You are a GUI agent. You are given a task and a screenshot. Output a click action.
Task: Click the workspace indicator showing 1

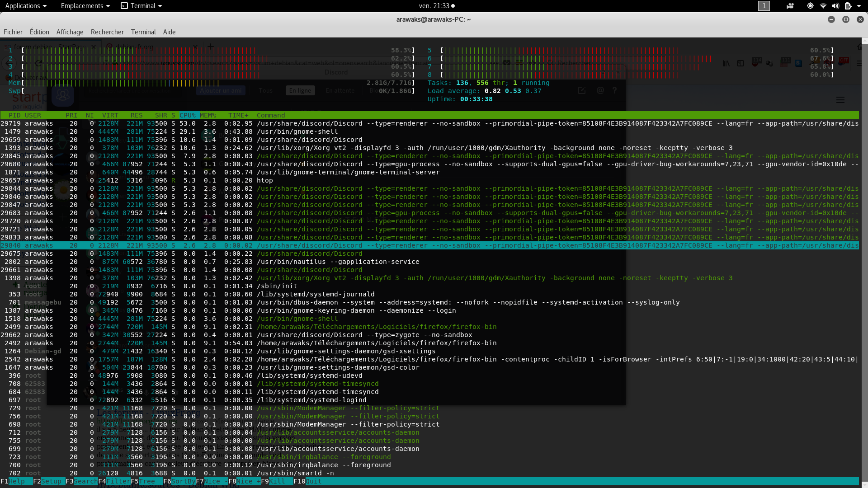coord(764,6)
